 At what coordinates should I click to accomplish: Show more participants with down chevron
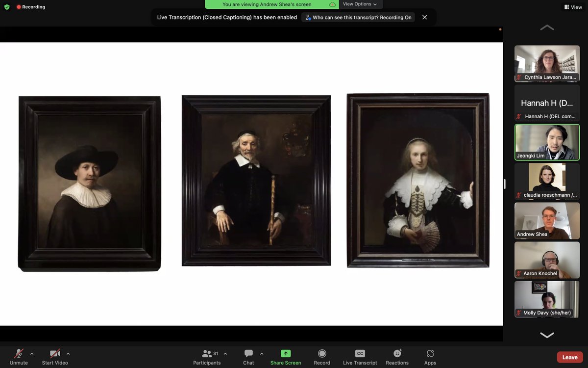point(547,335)
